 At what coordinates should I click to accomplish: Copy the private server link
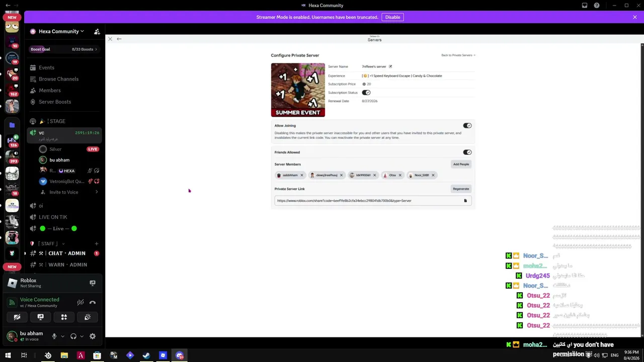pyautogui.click(x=465, y=201)
